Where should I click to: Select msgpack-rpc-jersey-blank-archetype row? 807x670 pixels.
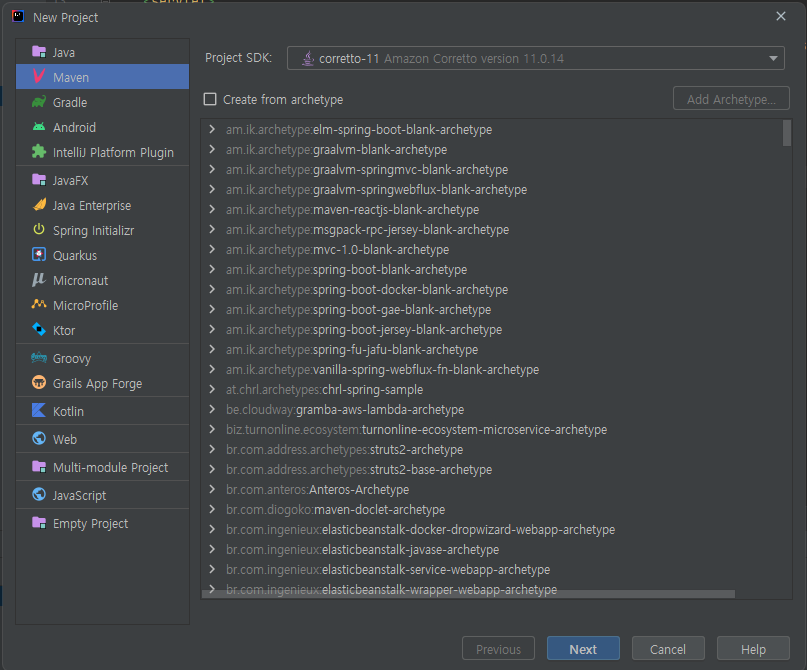click(492, 230)
